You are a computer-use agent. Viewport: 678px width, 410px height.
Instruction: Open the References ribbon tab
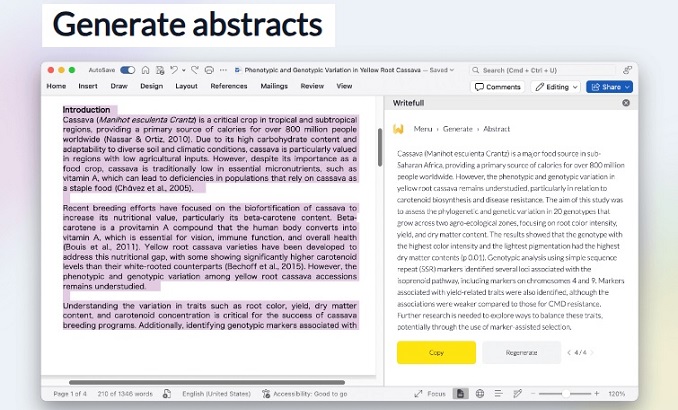(228, 87)
